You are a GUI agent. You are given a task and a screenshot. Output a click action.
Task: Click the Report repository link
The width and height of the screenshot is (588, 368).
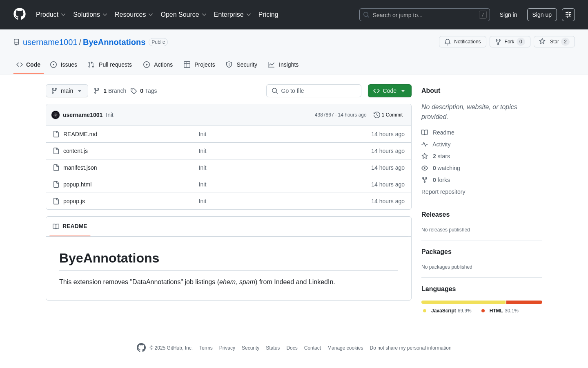[443, 192]
